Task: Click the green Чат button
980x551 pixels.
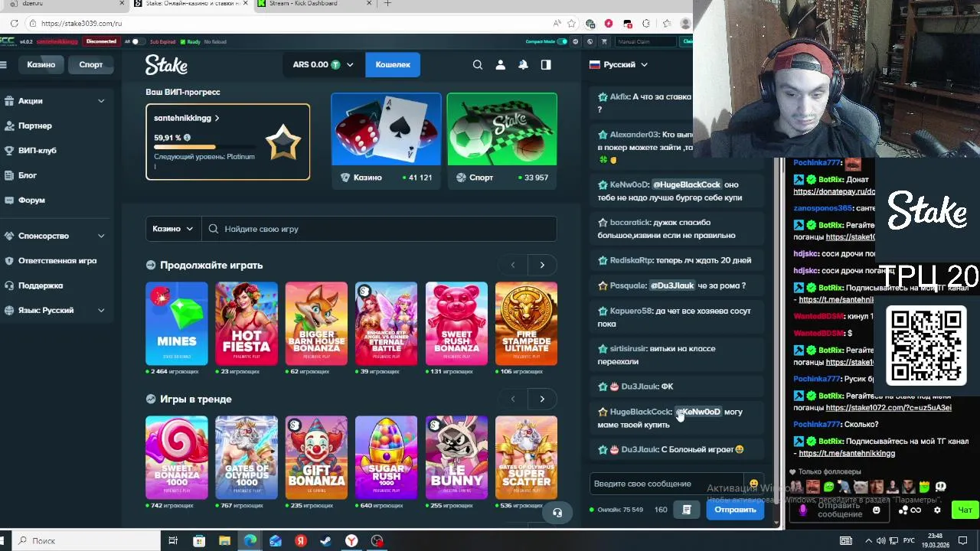Action: pyautogui.click(x=965, y=510)
